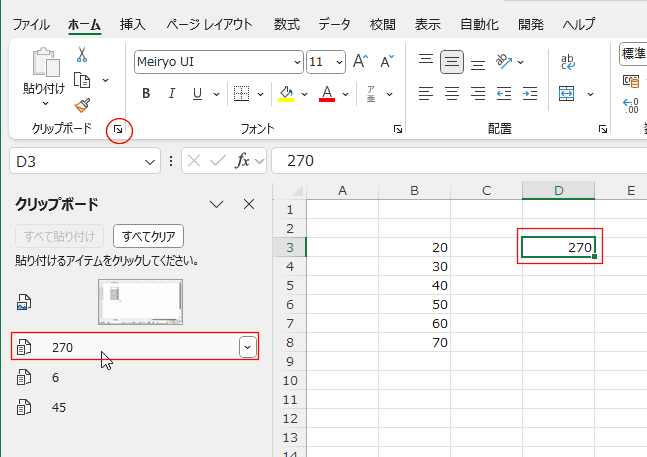647x457 pixels.
Task: Switch to the データ ribbon tab
Action: click(x=334, y=23)
